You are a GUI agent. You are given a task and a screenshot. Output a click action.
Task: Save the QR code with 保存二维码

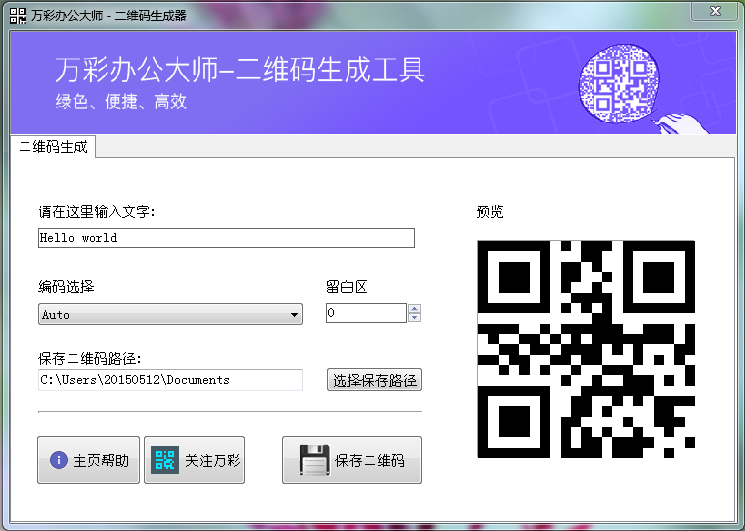352,460
